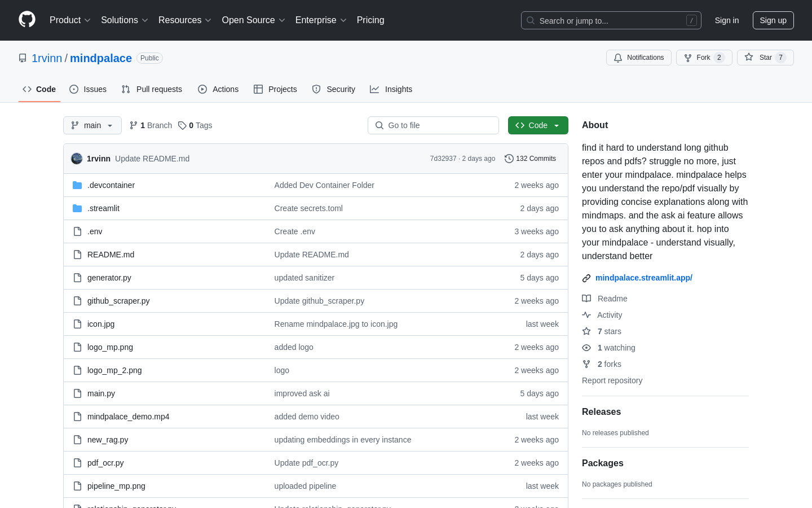This screenshot has height=508, width=812.
Task: Open the green Code dropdown
Action: [537, 125]
